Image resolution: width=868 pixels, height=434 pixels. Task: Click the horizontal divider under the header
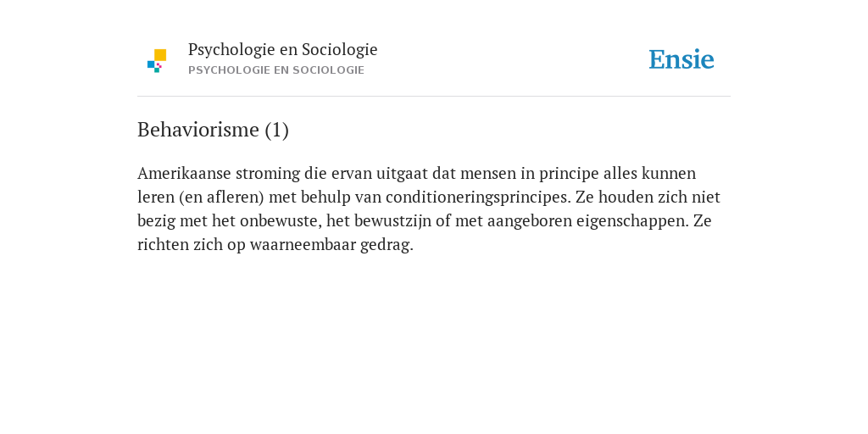click(x=434, y=97)
